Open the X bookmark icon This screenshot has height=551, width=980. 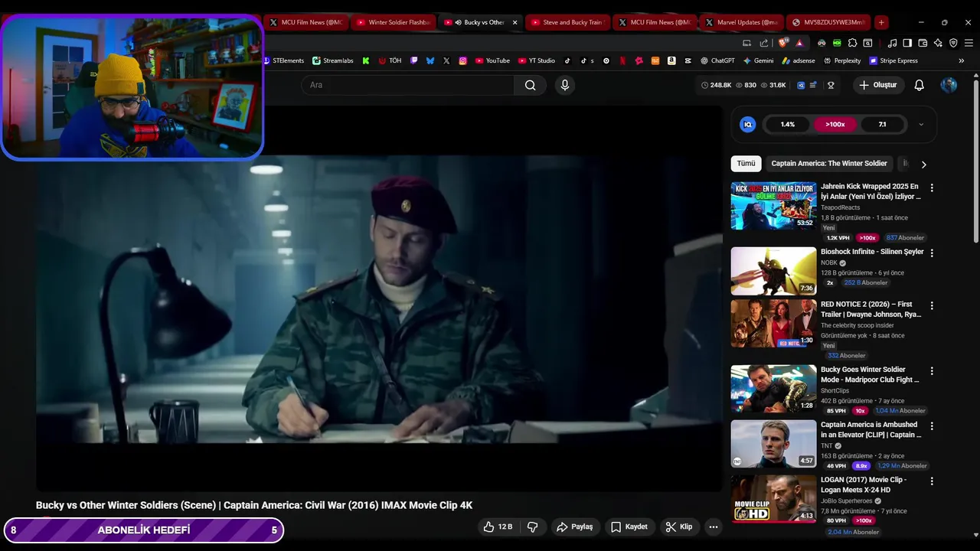(446, 60)
